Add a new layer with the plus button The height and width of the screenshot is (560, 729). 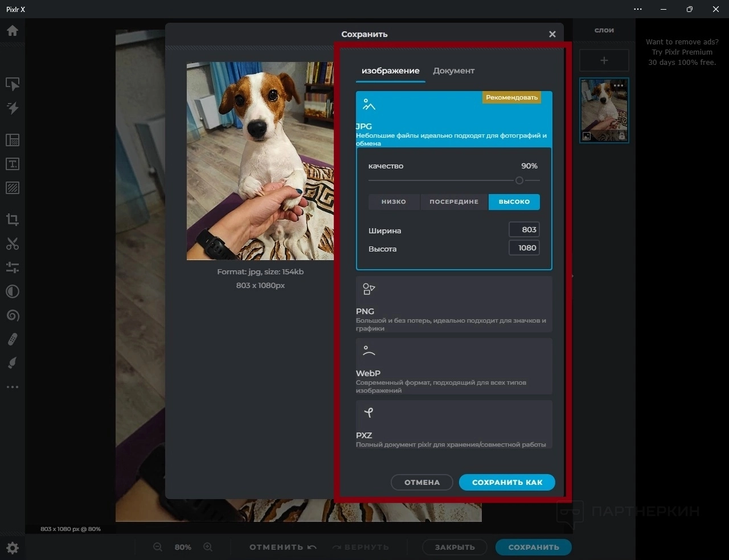(x=604, y=60)
